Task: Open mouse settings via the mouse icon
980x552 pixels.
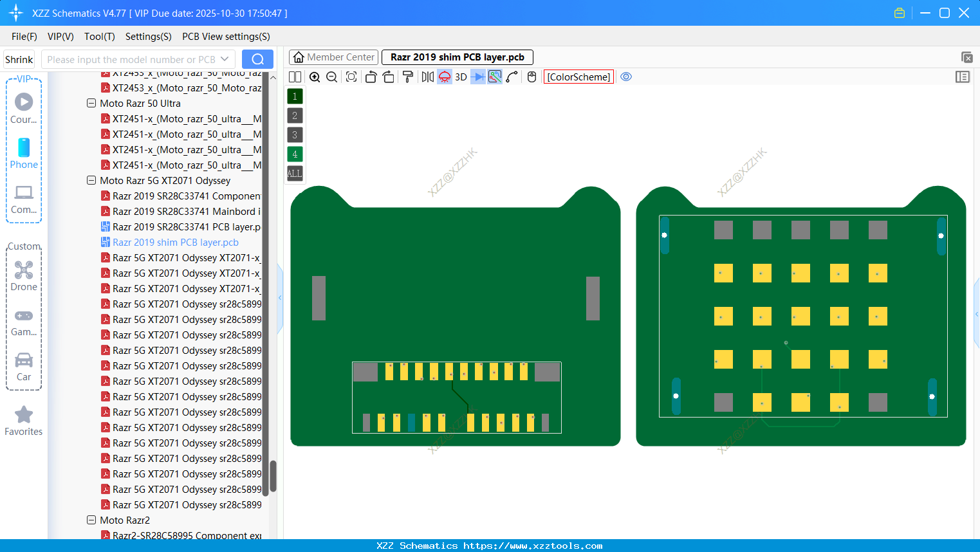Action: [x=531, y=77]
